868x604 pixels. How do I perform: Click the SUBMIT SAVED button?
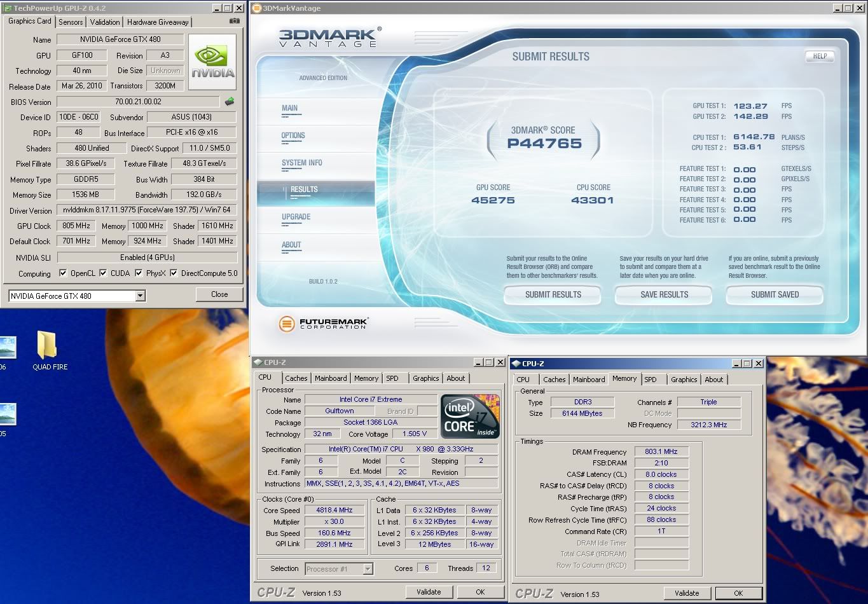(x=775, y=295)
